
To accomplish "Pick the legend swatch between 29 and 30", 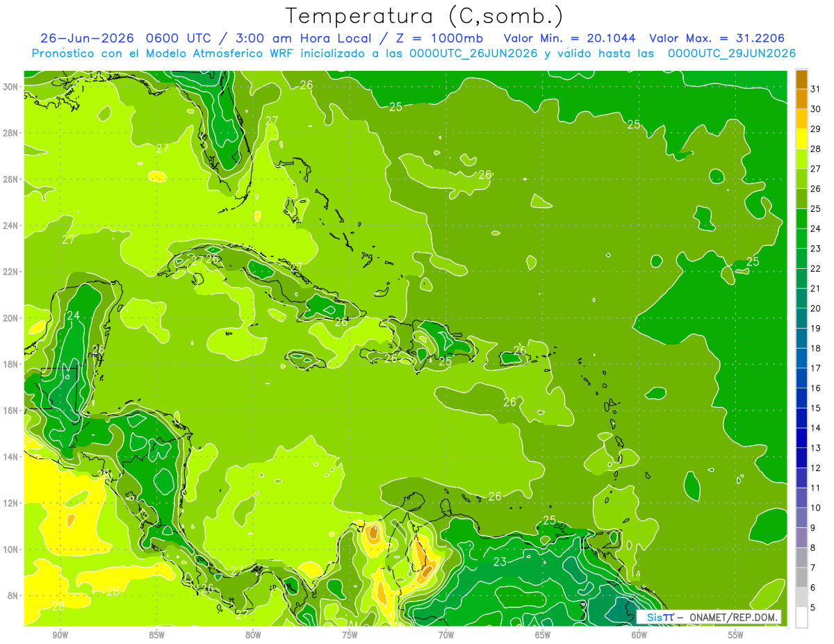I will pyautogui.click(x=801, y=119).
